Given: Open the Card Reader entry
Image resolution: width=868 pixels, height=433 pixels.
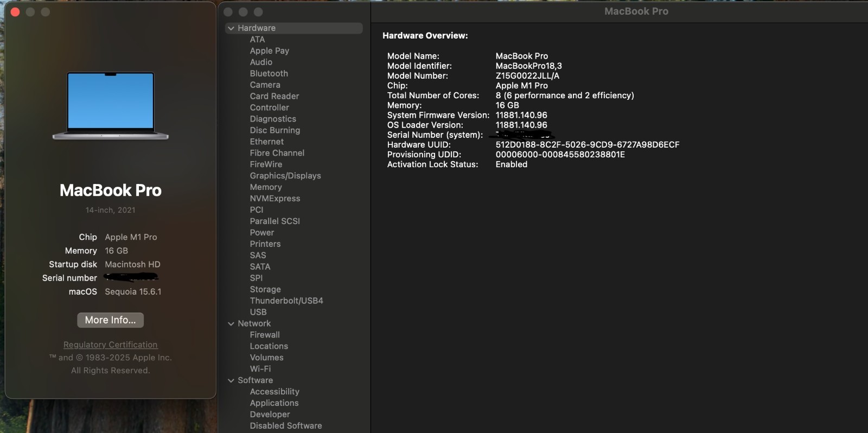Looking at the screenshot, I should (274, 97).
